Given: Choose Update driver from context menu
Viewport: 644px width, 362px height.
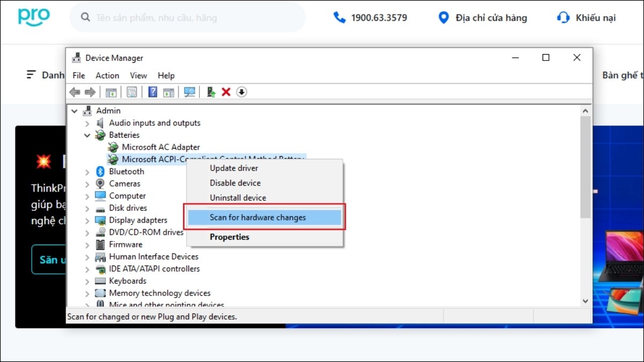Looking at the screenshot, I should click(264, 168).
